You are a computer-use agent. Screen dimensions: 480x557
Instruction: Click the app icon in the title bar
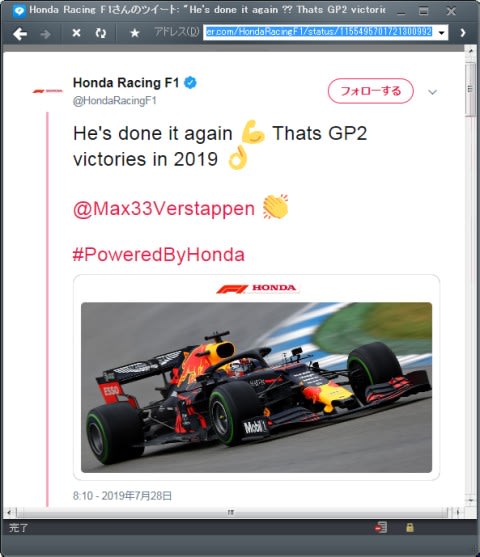click(19, 11)
